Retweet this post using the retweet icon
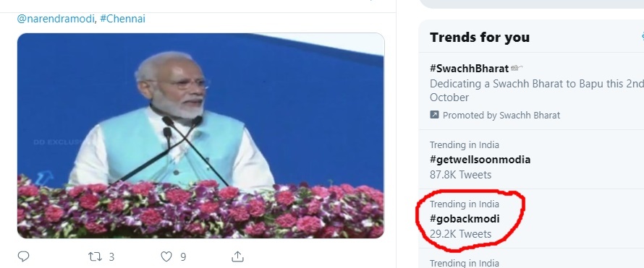The image size is (644, 268). [x=95, y=256]
